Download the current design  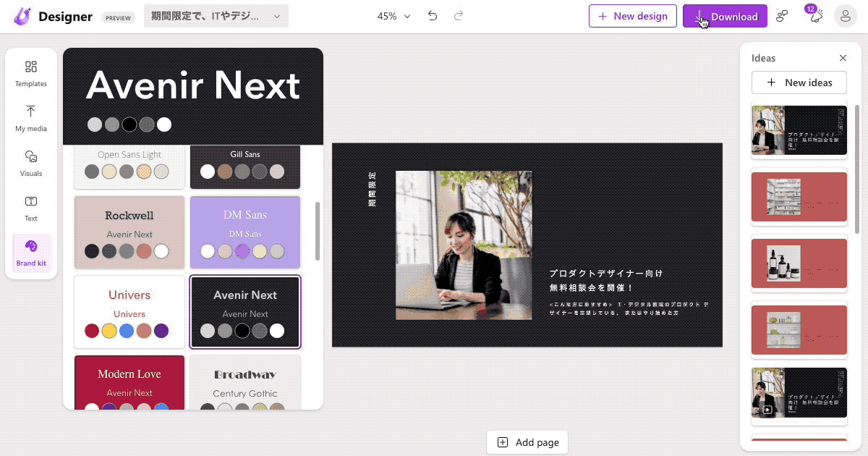724,15
